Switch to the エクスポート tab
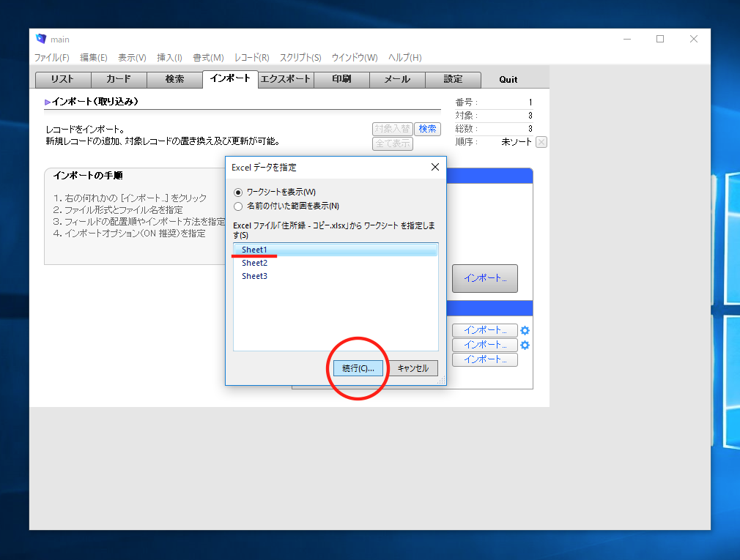The image size is (740, 560). click(286, 79)
